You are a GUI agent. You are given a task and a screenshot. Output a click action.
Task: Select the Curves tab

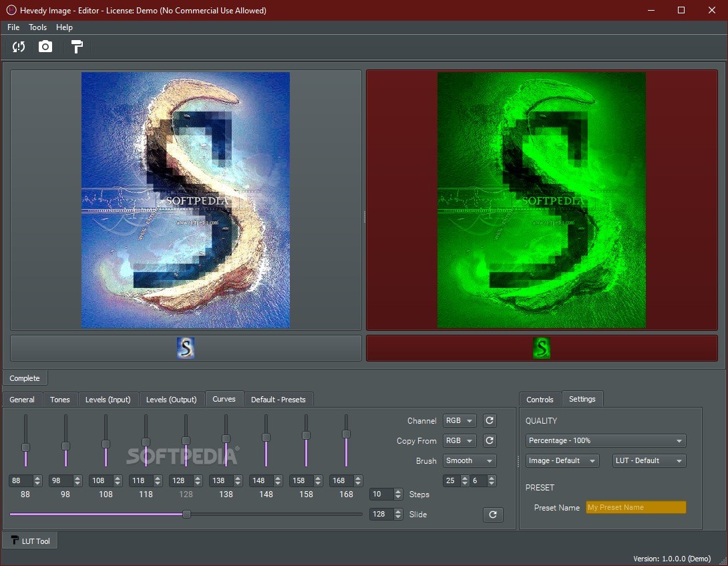[224, 399]
